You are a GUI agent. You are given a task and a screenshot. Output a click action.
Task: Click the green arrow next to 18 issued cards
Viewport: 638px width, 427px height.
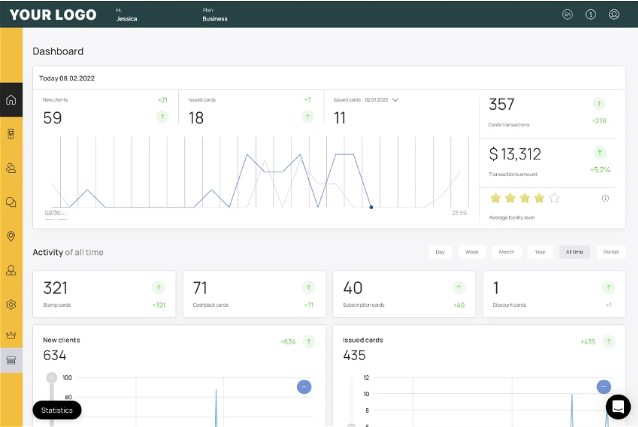(x=308, y=117)
